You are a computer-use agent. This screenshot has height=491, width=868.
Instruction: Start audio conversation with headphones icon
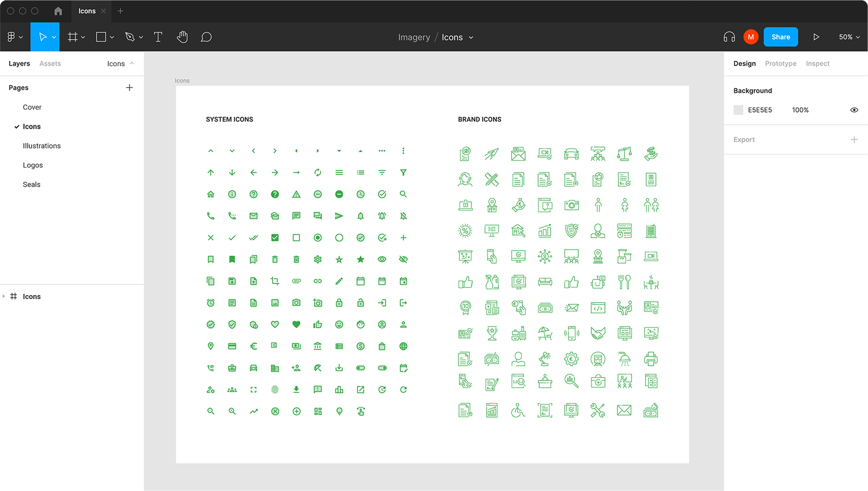pyautogui.click(x=729, y=37)
